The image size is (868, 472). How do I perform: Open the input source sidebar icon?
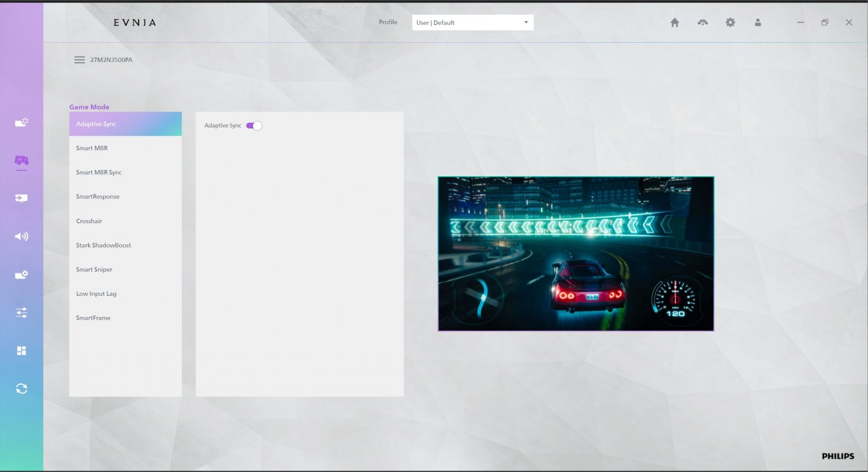tap(22, 198)
